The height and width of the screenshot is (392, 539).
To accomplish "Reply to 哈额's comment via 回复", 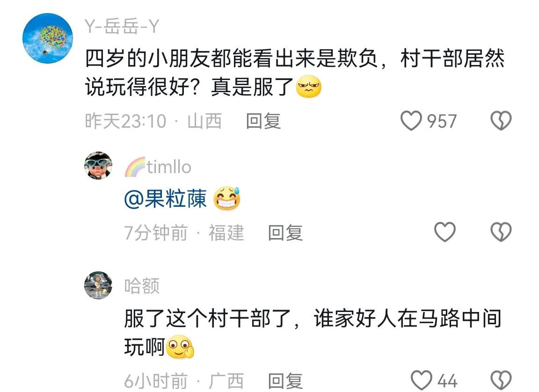I will point(285,381).
